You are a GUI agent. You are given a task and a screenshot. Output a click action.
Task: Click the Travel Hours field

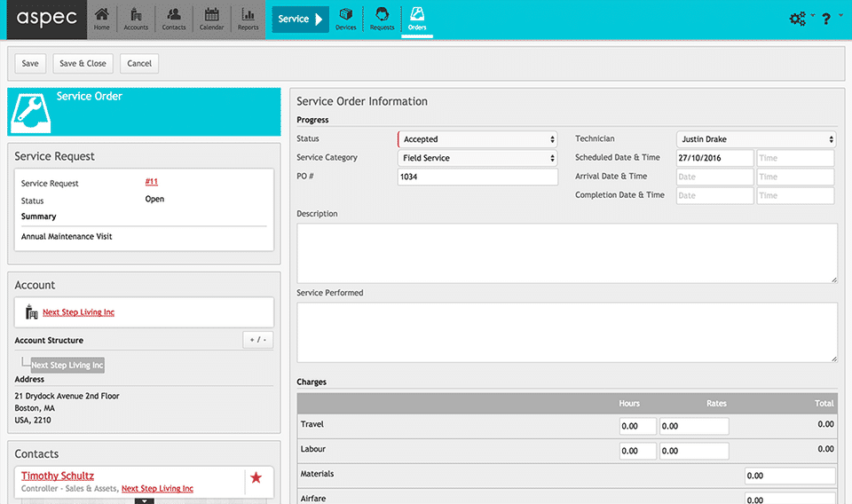637,426
